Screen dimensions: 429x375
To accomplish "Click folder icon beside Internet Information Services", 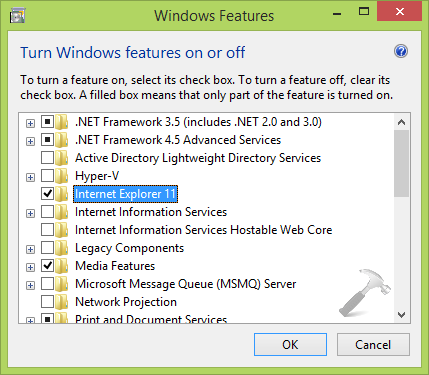I will 62,212.
